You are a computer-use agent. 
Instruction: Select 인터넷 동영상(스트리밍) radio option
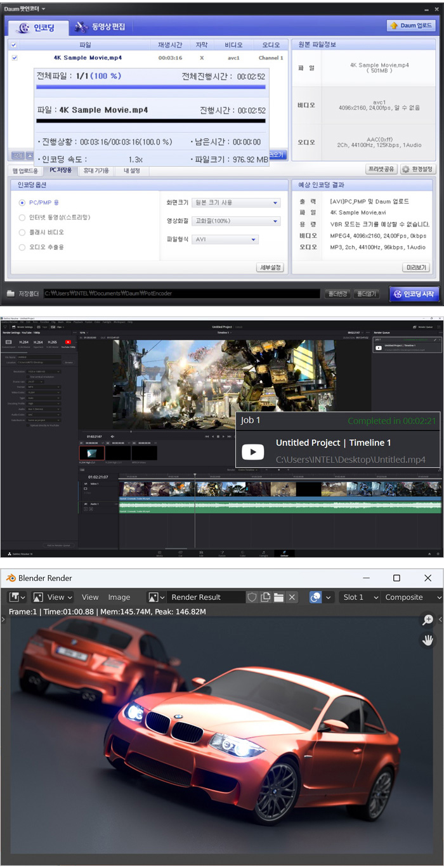tap(22, 217)
